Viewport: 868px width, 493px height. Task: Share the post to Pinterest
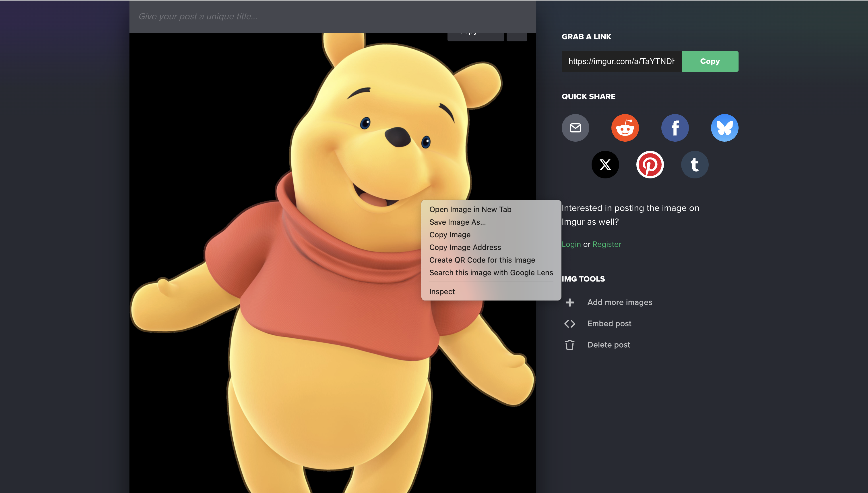650,165
